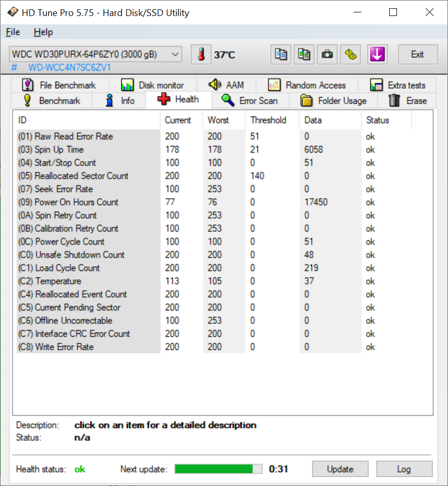Go to the Random Access tab
This screenshot has width=448, height=486.
pos(307,85)
